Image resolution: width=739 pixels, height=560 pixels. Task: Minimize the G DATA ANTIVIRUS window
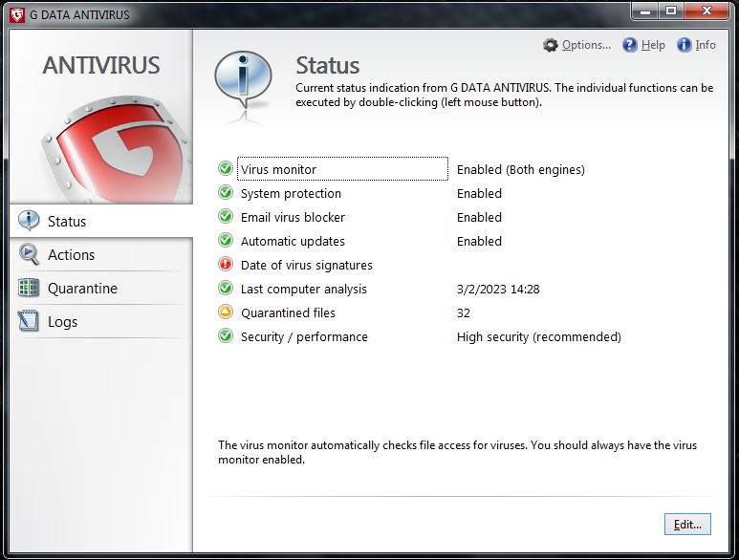645,11
